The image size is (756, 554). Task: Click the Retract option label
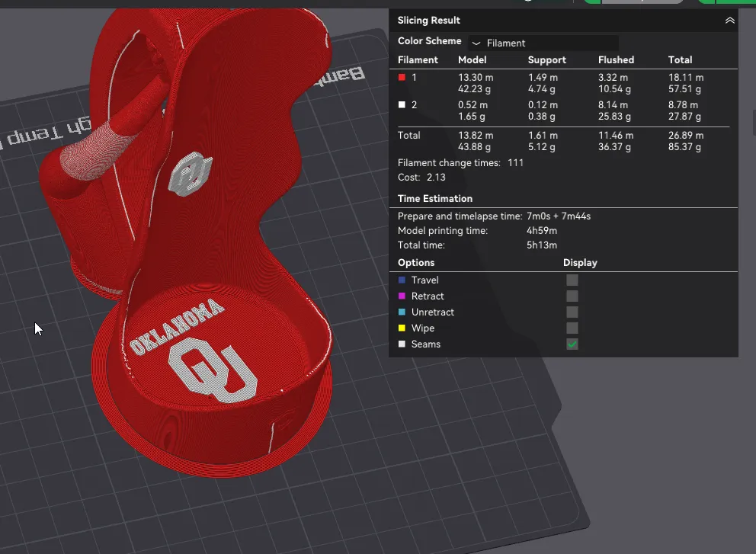[x=428, y=296]
